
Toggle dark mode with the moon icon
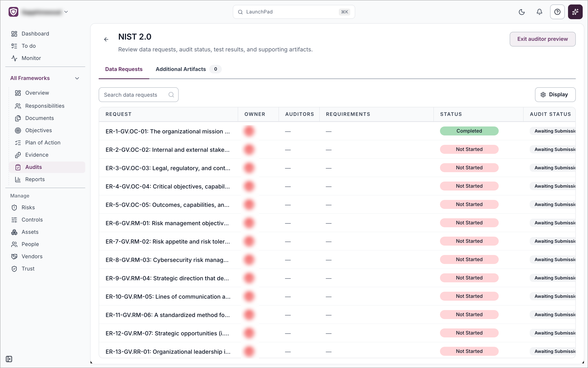pos(522,12)
